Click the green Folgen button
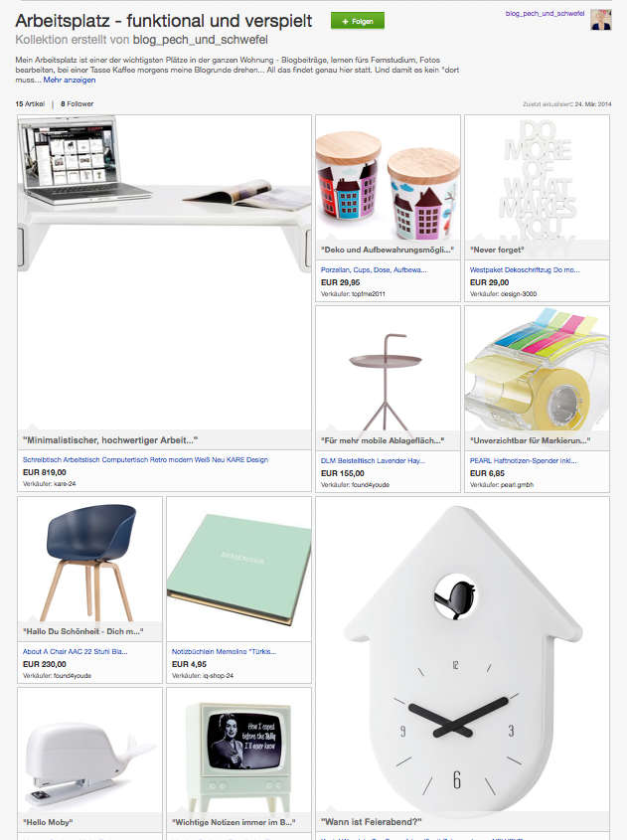This screenshot has height=840, width=627. 357,21
